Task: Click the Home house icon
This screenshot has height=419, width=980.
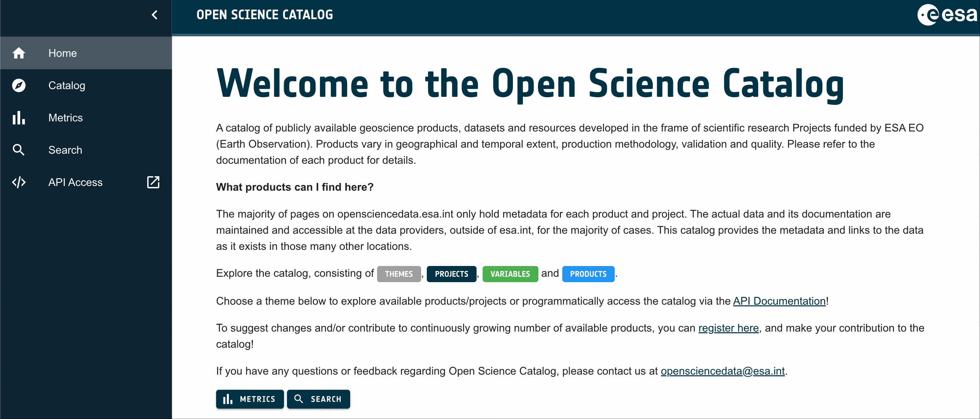Action: point(18,53)
